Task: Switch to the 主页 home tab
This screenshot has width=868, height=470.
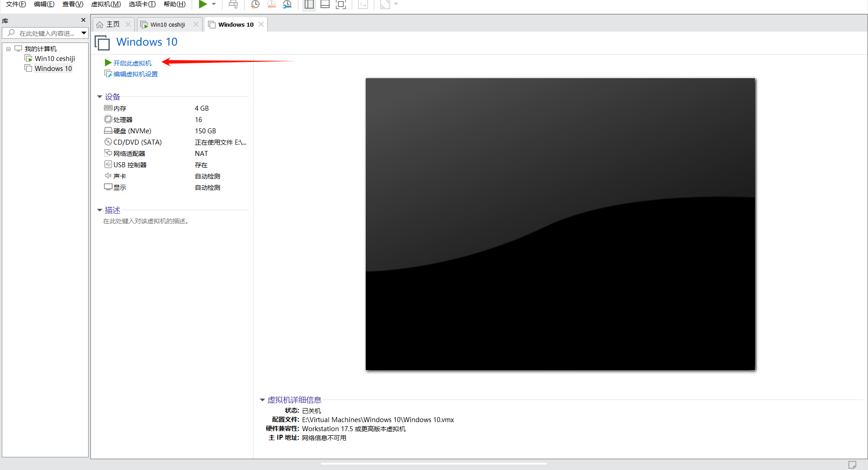Action: pos(109,24)
